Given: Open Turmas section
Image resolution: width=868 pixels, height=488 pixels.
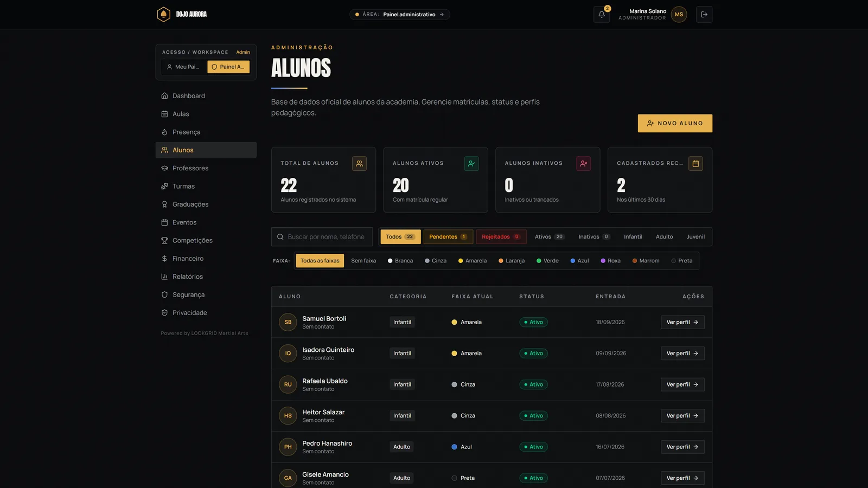Looking at the screenshot, I should click(206, 187).
